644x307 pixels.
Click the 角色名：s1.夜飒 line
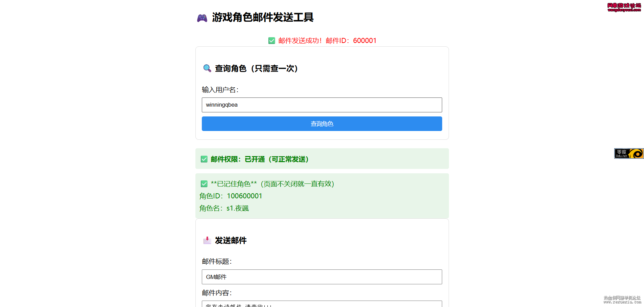[x=224, y=208]
